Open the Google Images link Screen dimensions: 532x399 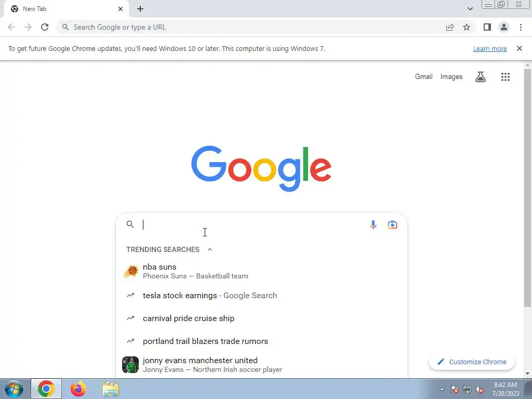tap(451, 77)
